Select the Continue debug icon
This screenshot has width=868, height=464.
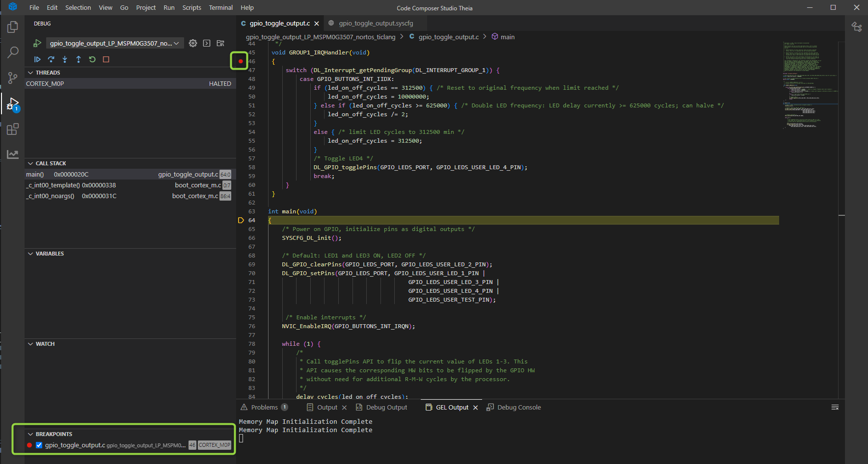click(x=37, y=59)
